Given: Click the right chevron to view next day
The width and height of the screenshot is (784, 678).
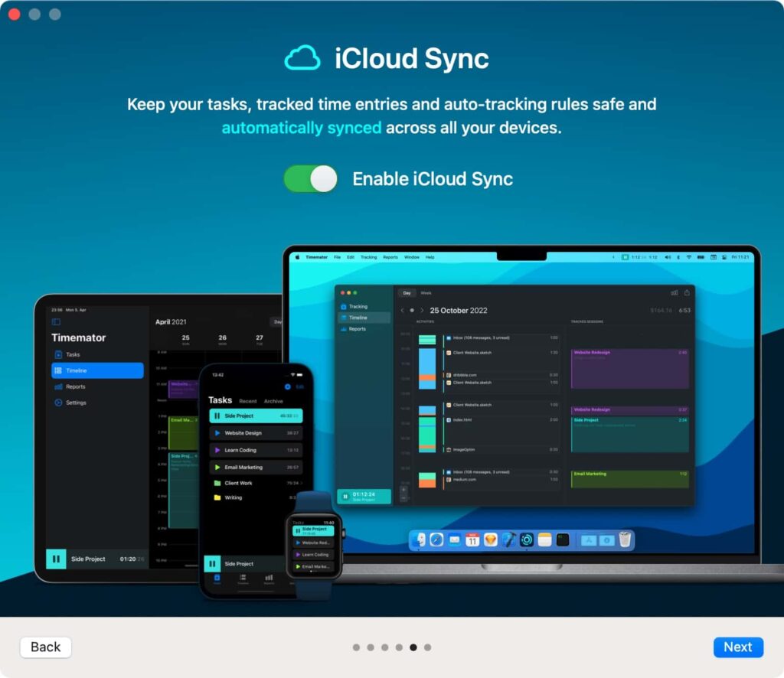Looking at the screenshot, I should (x=422, y=311).
